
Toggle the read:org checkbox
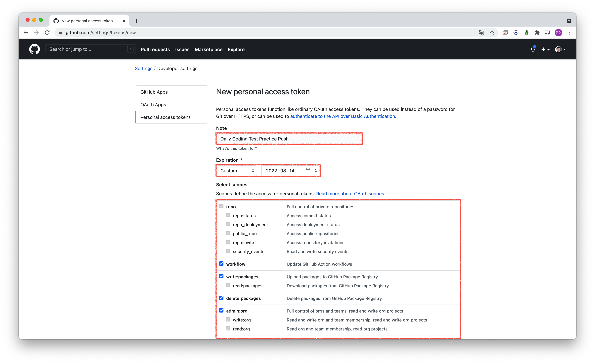point(228,328)
